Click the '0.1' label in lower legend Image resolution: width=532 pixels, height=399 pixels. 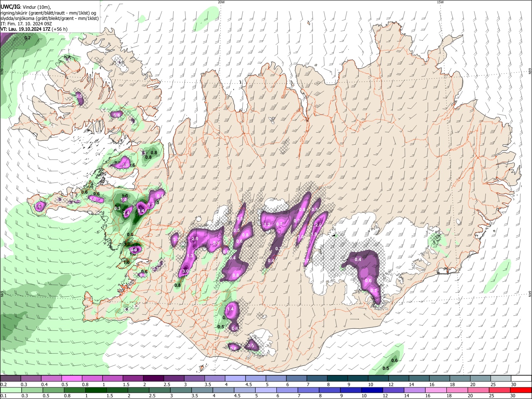3,396
